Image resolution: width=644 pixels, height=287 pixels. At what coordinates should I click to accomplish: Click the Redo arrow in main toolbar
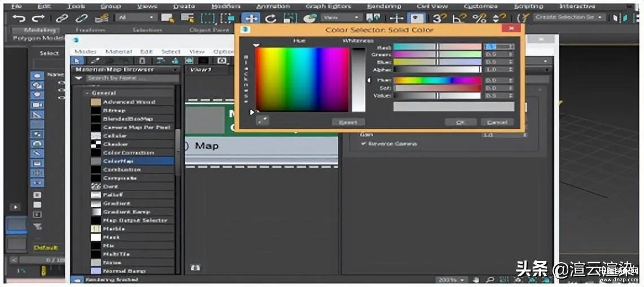coord(38,19)
